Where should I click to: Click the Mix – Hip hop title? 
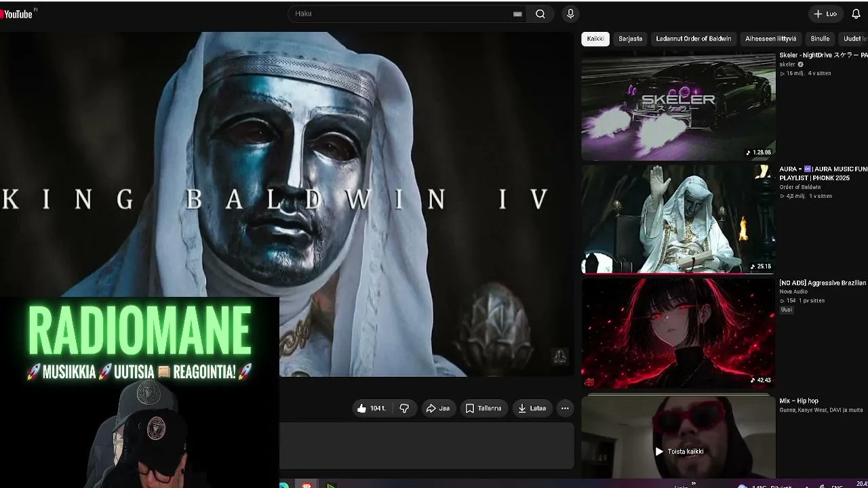(x=799, y=401)
